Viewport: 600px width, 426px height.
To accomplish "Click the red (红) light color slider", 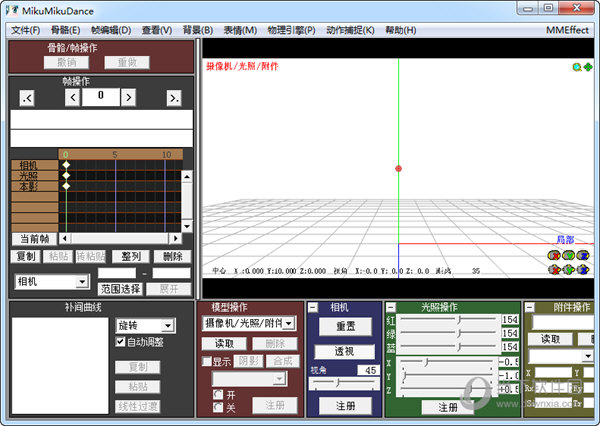I will [x=448, y=319].
